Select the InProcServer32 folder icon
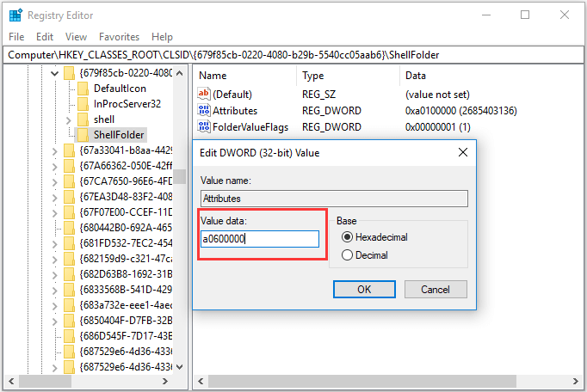Screen dimensions: 587x392 click(x=83, y=104)
